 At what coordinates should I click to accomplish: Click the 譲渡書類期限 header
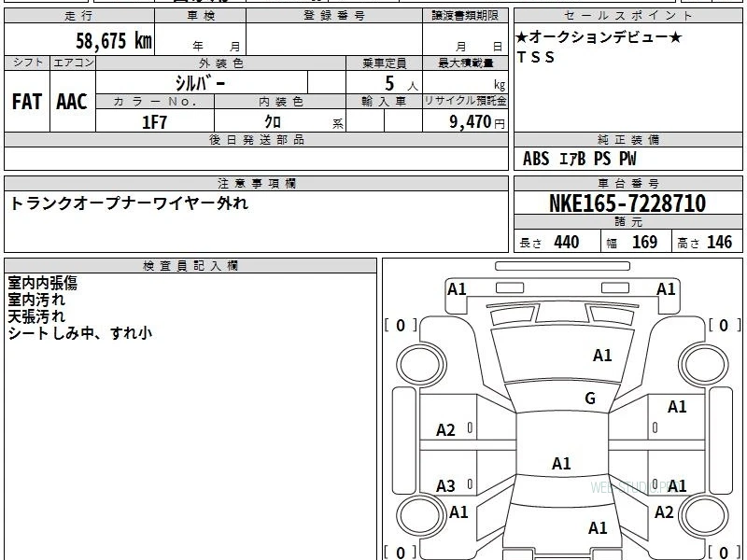(x=465, y=16)
